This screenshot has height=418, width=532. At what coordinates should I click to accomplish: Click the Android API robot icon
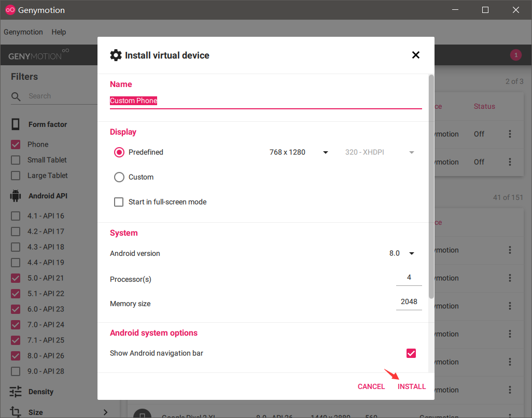click(x=16, y=196)
